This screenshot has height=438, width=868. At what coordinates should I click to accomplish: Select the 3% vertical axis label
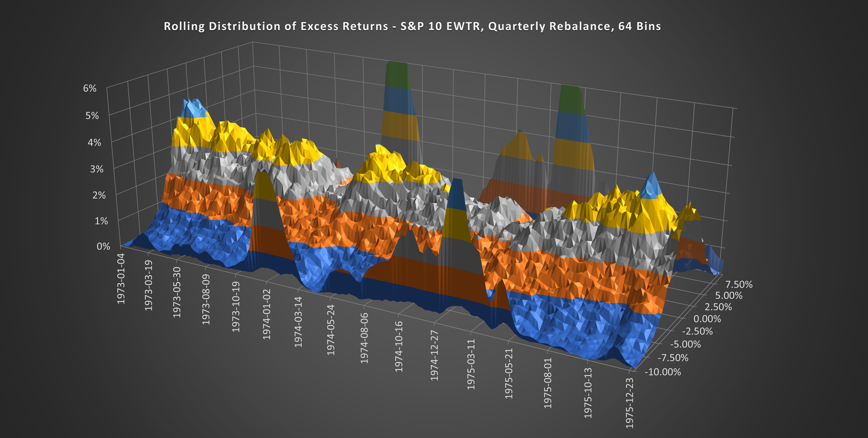(96, 169)
